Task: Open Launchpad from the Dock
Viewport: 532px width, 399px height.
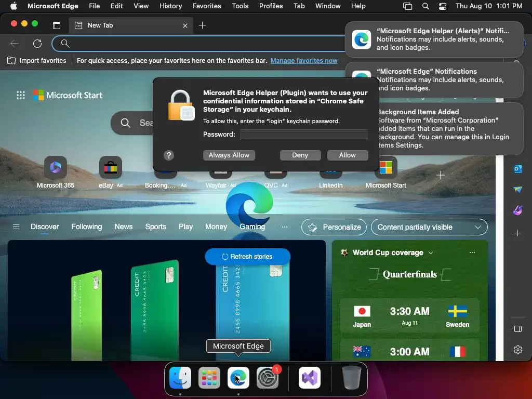Action: [209, 378]
